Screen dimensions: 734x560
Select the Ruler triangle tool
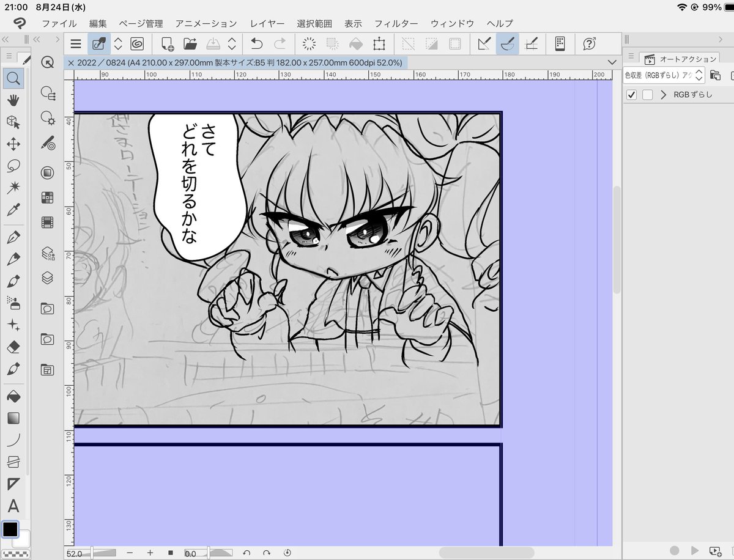click(x=13, y=484)
